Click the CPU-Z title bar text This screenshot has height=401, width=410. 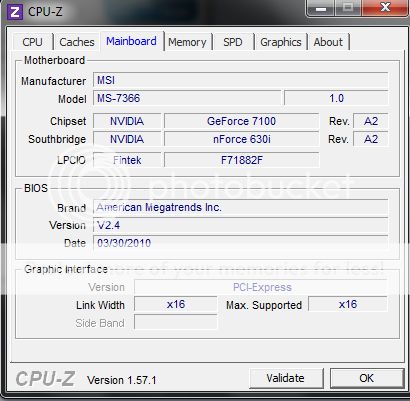click(45, 12)
